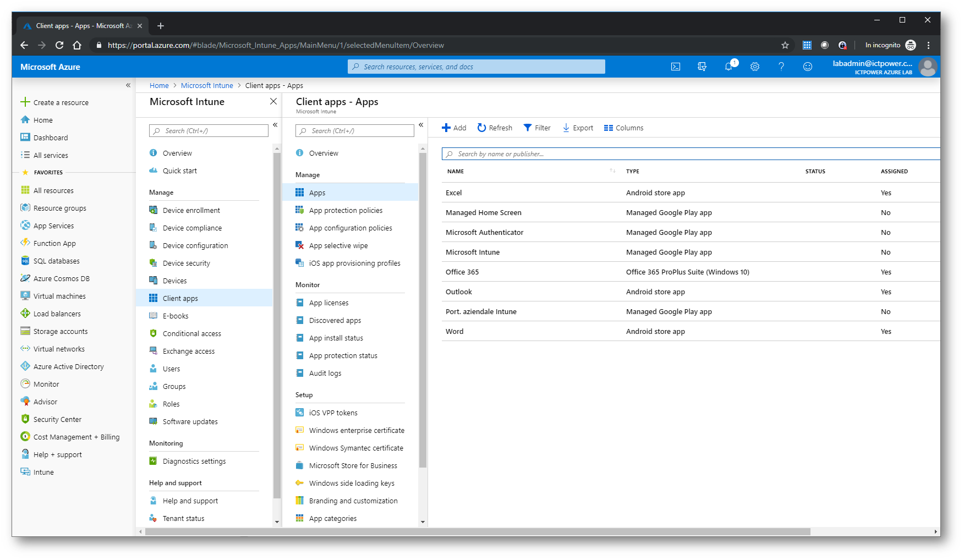
Task: Go to Home breadcrumb link
Action: click(x=159, y=85)
